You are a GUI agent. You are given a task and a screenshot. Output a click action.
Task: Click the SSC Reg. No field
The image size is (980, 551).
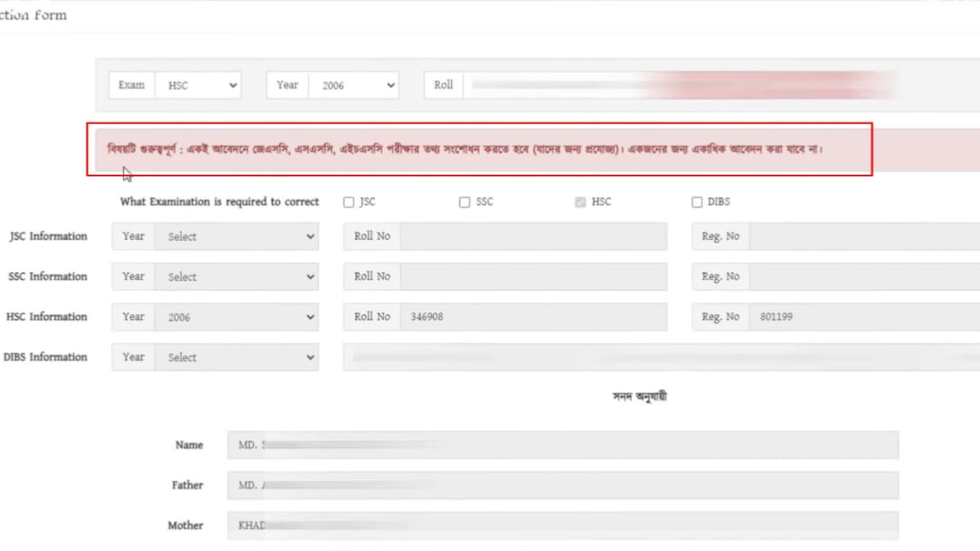(x=863, y=277)
